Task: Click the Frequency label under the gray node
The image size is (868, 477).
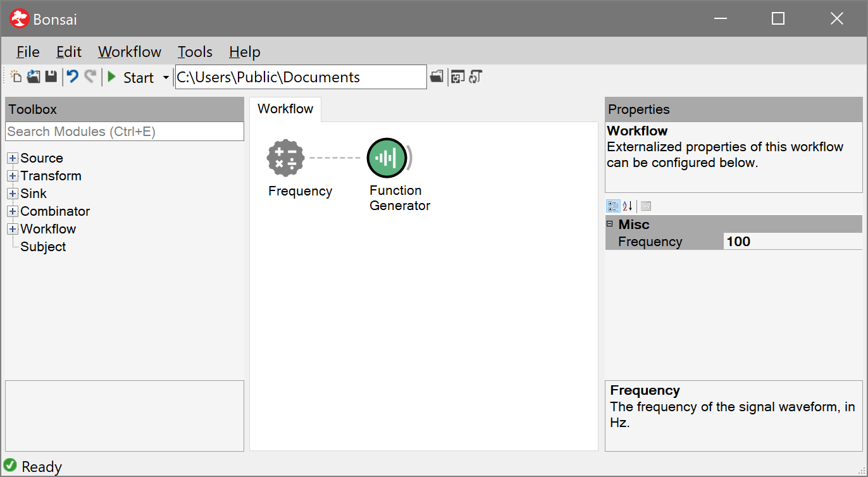Action: pyautogui.click(x=300, y=191)
